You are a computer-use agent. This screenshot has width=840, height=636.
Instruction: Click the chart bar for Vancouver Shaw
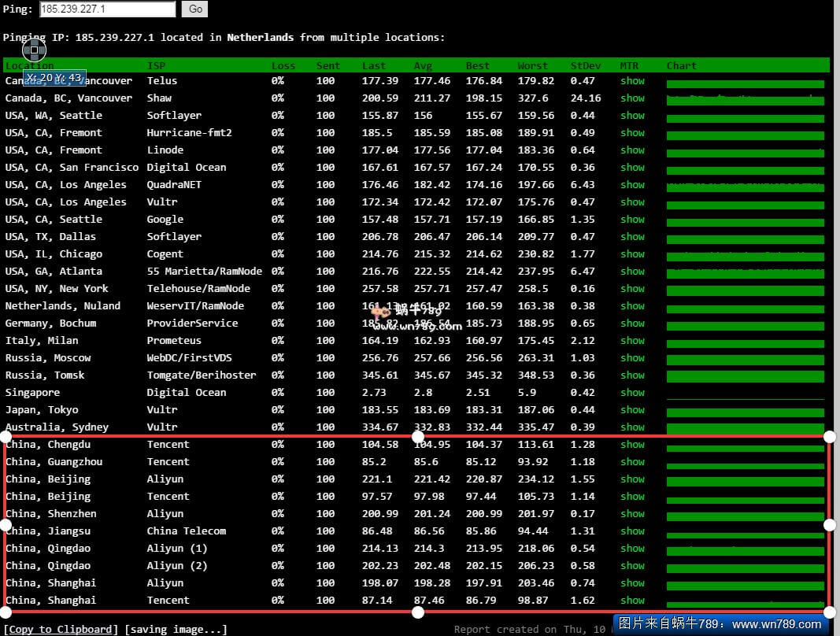coord(745,100)
